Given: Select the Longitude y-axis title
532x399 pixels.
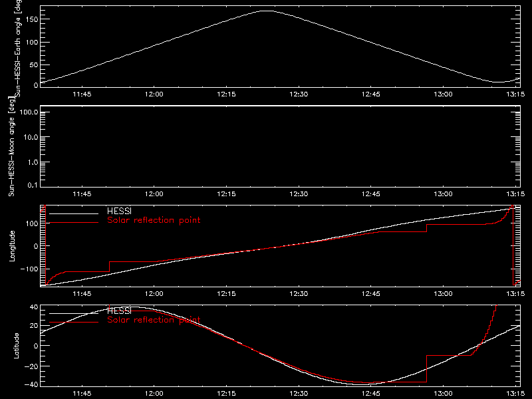Looking at the screenshot, I should point(13,246).
